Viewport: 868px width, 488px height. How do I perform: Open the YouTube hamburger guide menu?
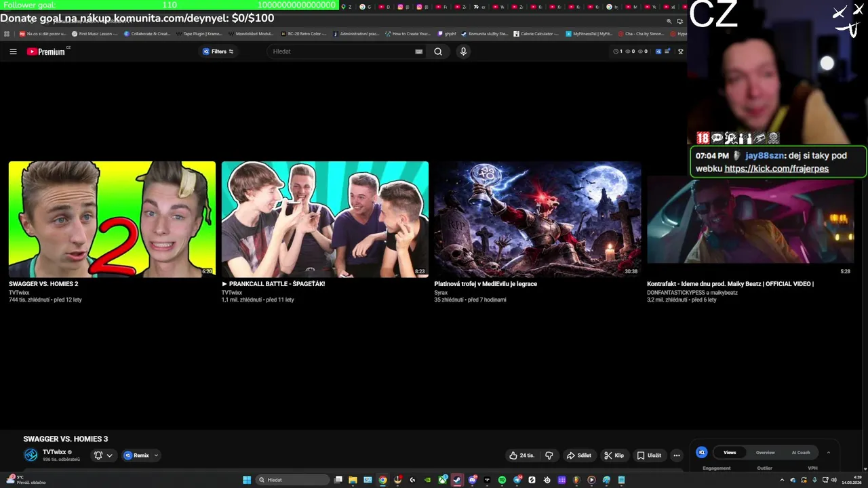(x=13, y=52)
